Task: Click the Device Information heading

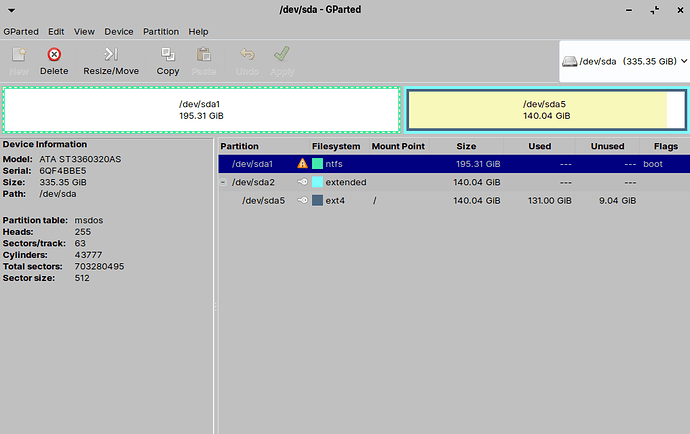Action: 45,144
